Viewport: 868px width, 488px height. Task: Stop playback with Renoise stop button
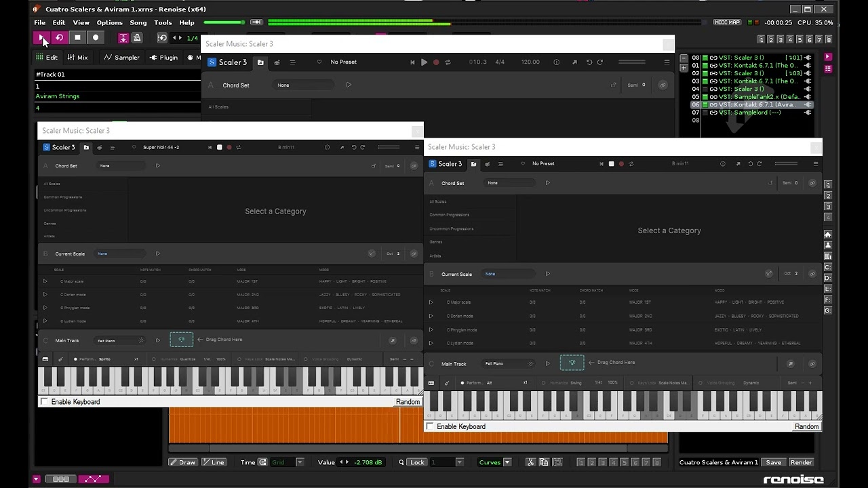[77, 38]
